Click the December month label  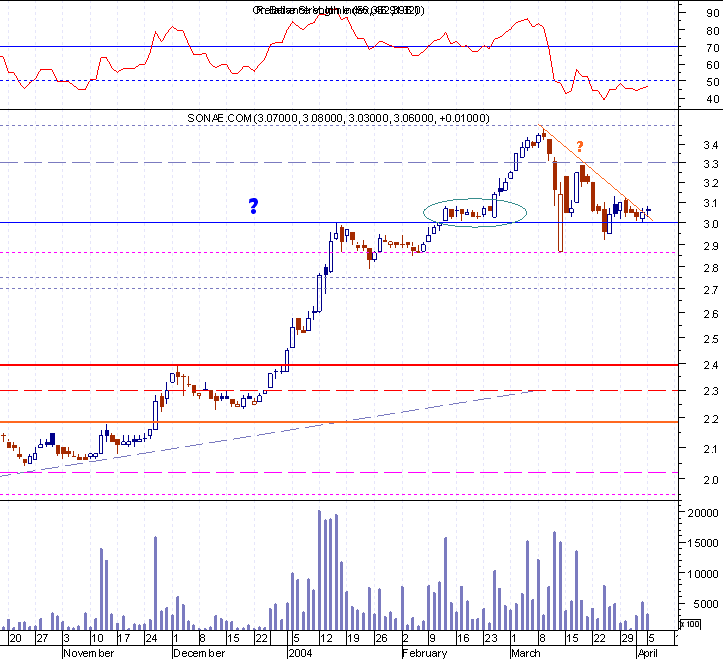pos(199,653)
